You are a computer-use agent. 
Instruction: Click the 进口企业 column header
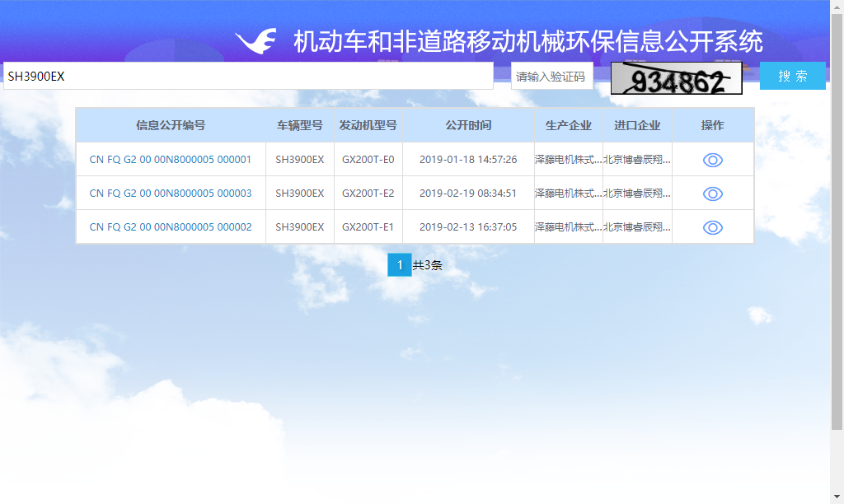pyautogui.click(x=637, y=125)
